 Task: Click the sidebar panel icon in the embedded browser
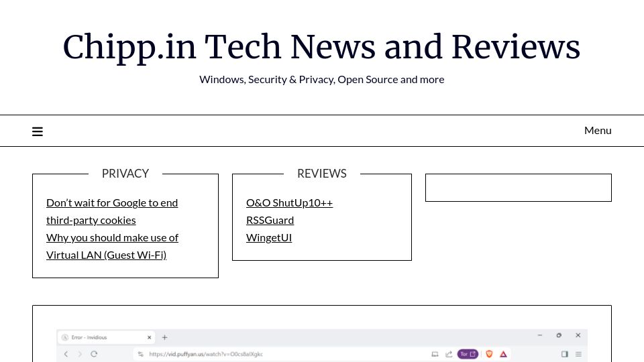(565, 354)
